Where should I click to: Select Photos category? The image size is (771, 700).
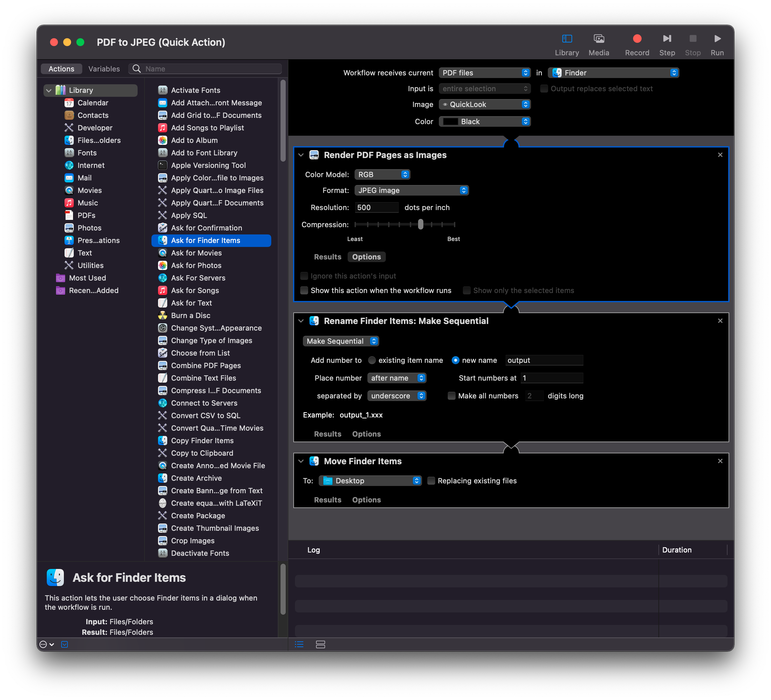tap(90, 228)
